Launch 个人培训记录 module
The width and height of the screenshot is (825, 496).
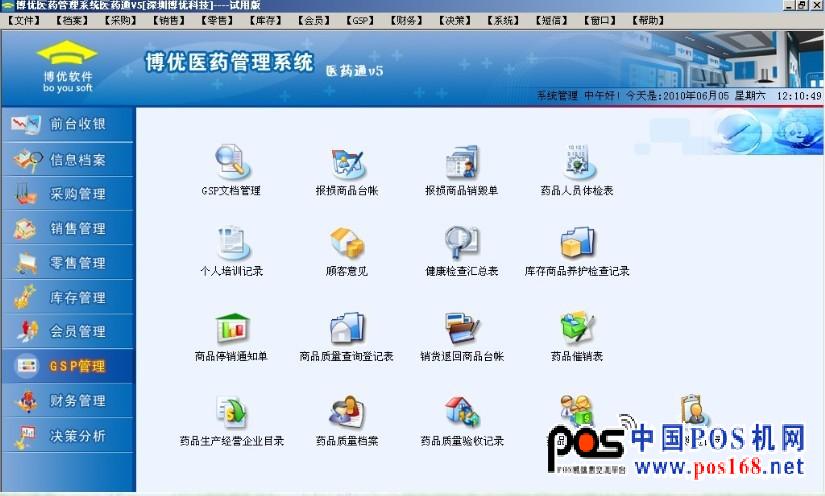231,244
